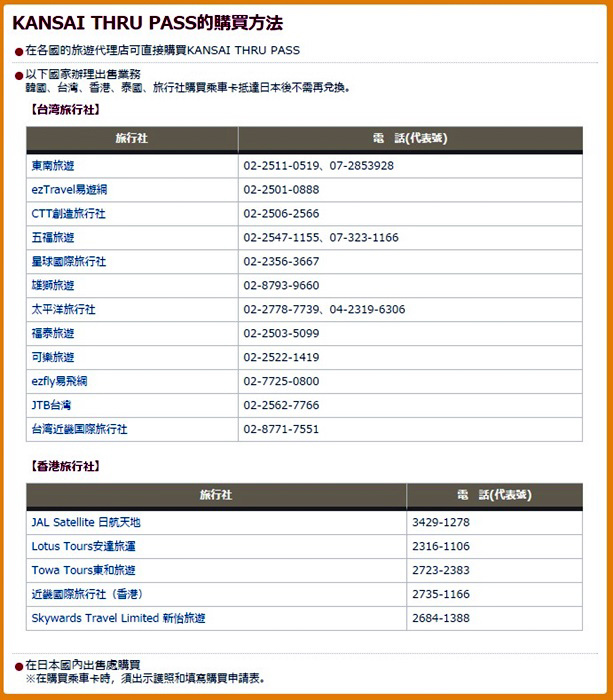This screenshot has width=613, height=700.
Task: Select phone number 2316-1106
Action: (441, 546)
